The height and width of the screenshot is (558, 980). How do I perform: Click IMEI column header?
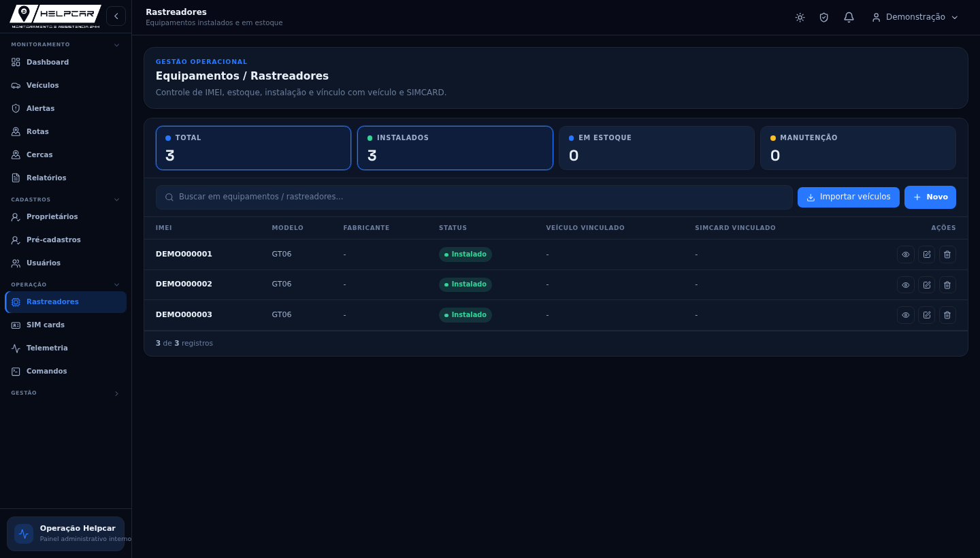coord(164,228)
